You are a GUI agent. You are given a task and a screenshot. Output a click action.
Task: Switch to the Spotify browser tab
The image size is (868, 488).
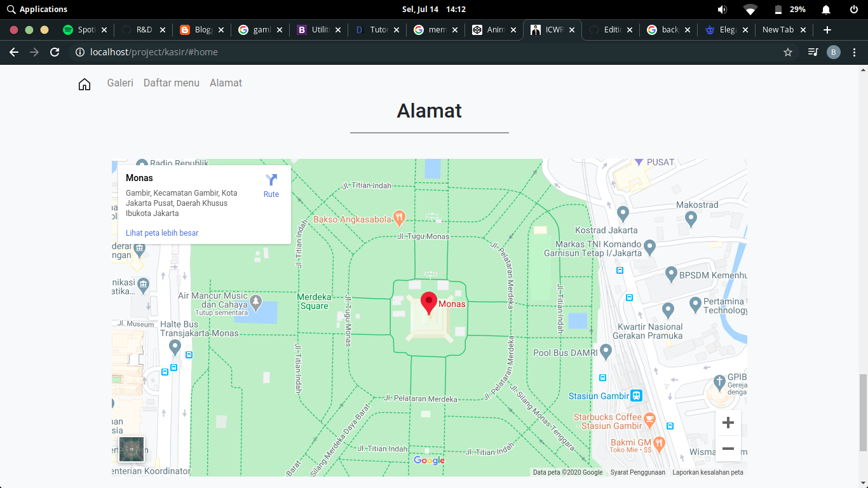pyautogui.click(x=85, y=29)
